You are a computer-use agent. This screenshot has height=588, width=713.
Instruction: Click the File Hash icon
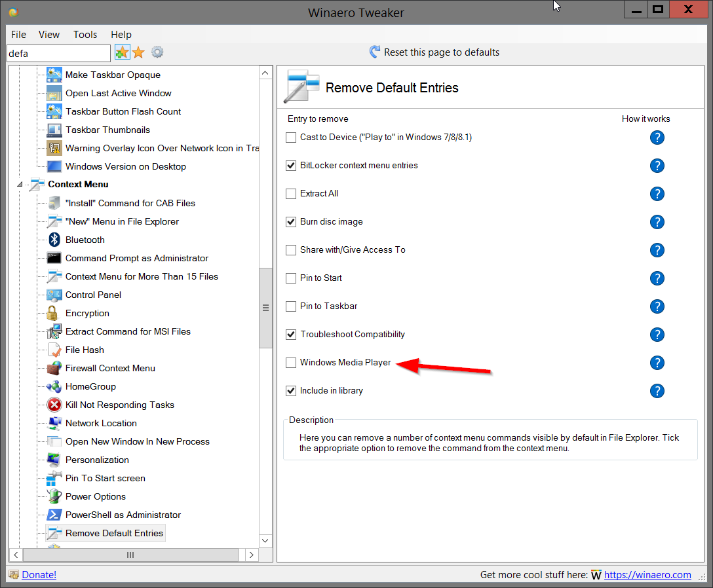pos(54,350)
